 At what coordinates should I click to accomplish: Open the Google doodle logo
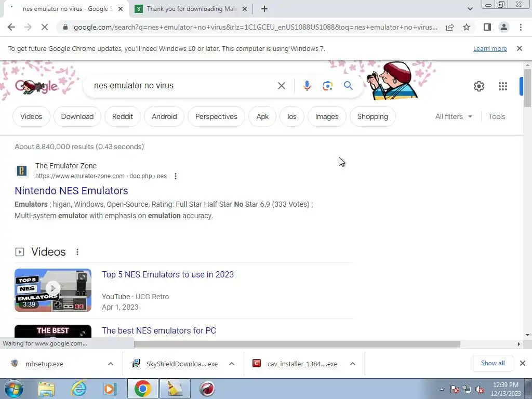(x=36, y=86)
